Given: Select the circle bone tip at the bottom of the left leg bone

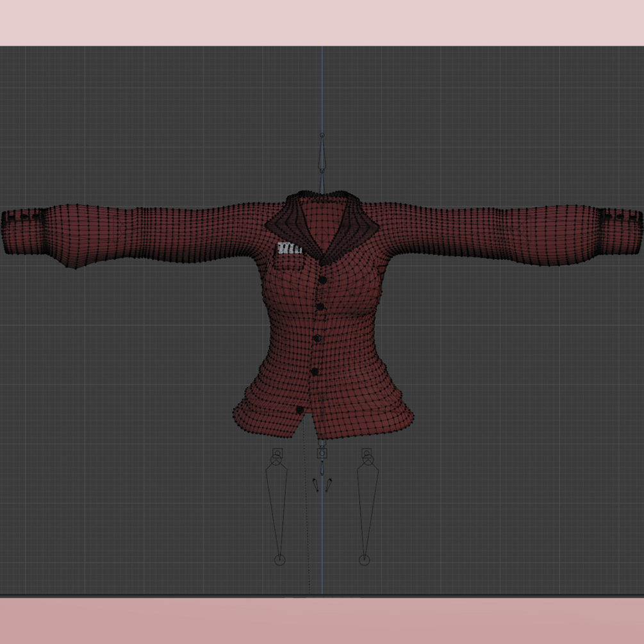Looking at the screenshot, I should pyautogui.click(x=279, y=560).
